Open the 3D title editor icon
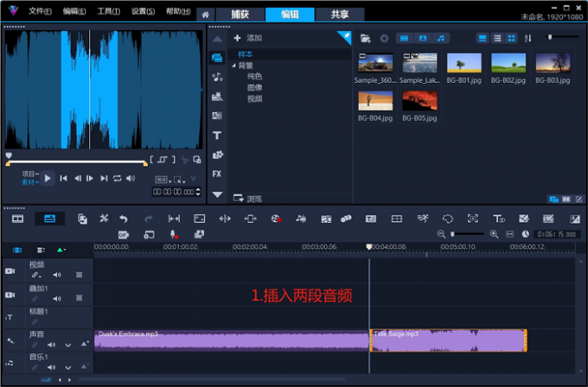This screenshot has width=588, height=387. (499, 219)
